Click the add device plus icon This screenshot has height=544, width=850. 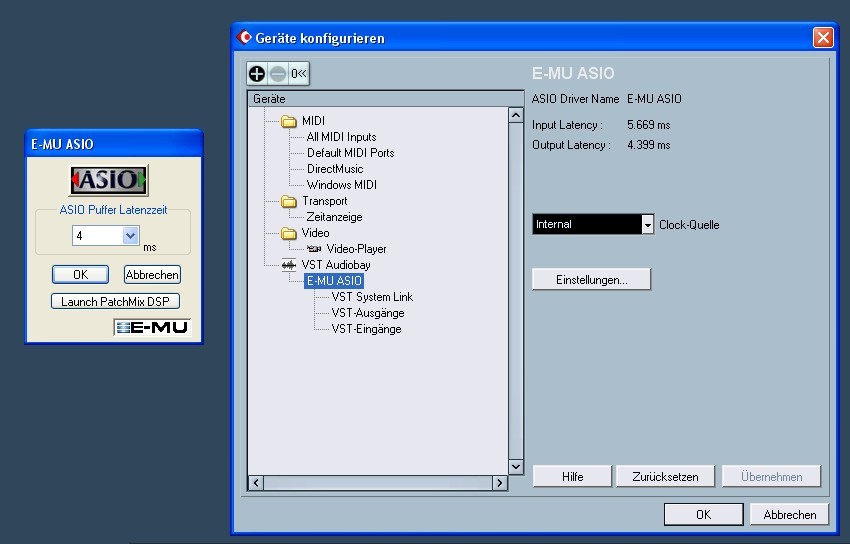[257, 74]
